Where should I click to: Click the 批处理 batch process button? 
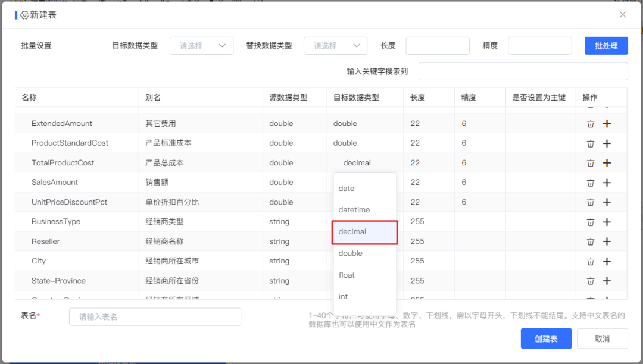[x=606, y=45]
